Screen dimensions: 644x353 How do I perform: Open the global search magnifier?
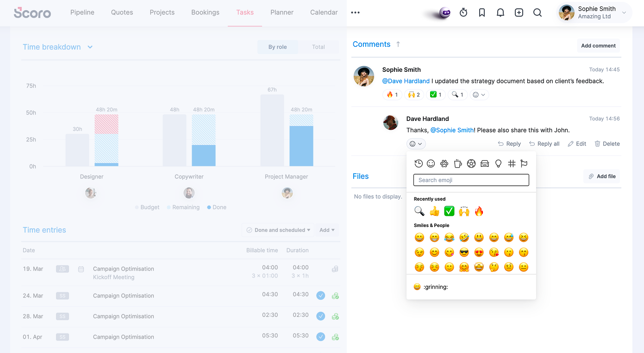[538, 13]
